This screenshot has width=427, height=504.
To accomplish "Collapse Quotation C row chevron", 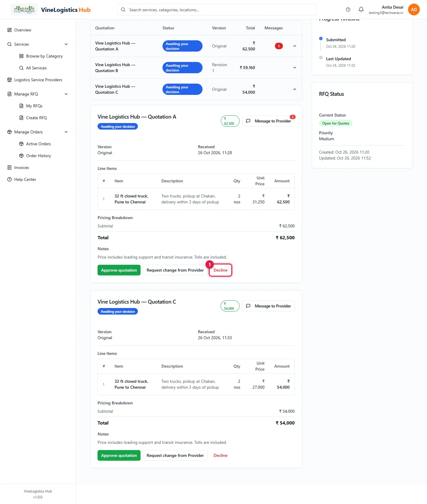I will [295, 89].
